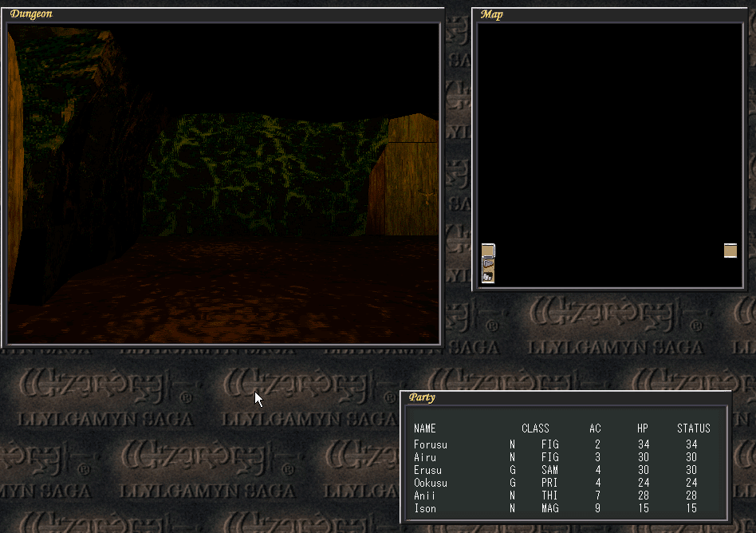Click the vine-covered wall ahead in the dungeon view
Image resolution: width=756 pixels, height=533 pixels.
[x=263, y=175]
